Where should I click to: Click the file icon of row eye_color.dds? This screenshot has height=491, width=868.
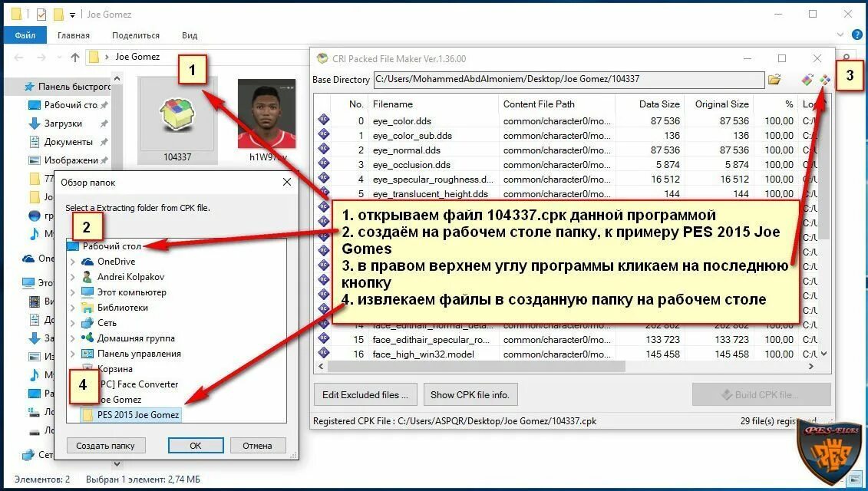pyautogui.click(x=324, y=120)
